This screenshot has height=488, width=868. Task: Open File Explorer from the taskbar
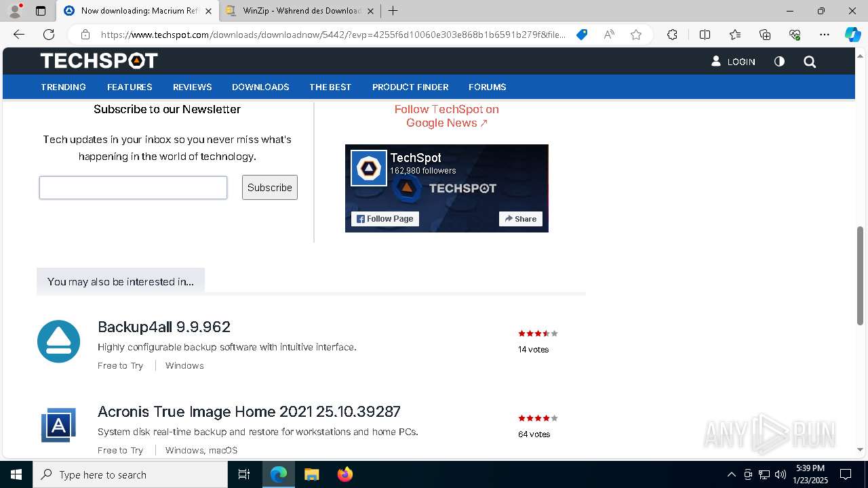[311, 474]
